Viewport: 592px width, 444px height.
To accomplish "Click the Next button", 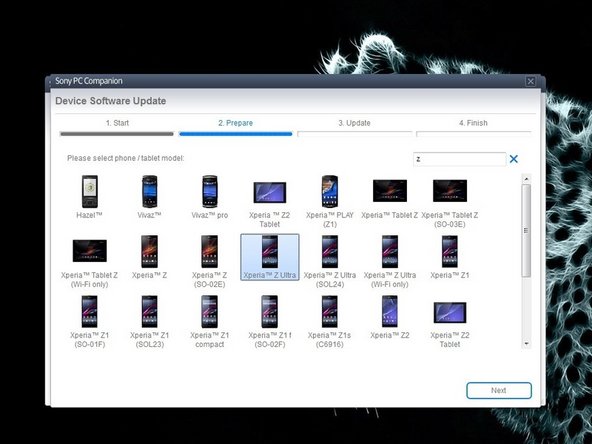I will (x=499, y=390).
